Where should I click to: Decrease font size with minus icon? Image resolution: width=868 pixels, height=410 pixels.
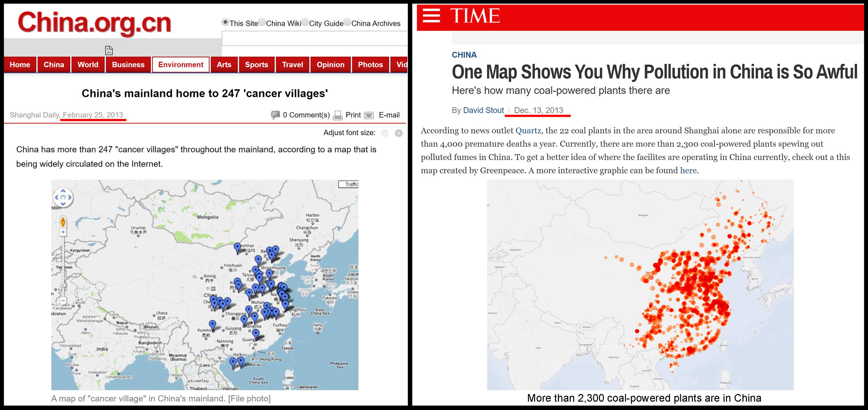(x=385, y=133)
